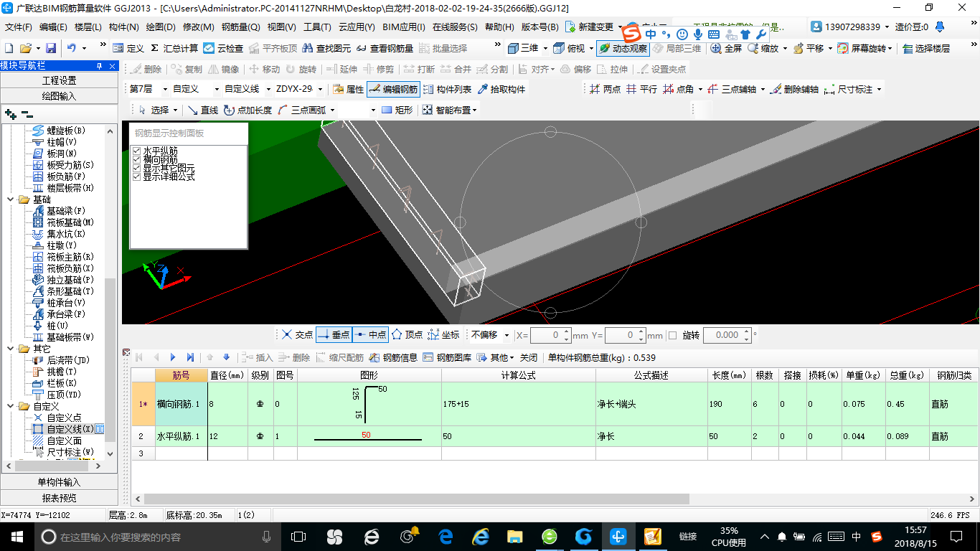Toggle 中点 midpoint snap
Screen dimensions: 980x551
pyautogui.click(x=370, y=334)
